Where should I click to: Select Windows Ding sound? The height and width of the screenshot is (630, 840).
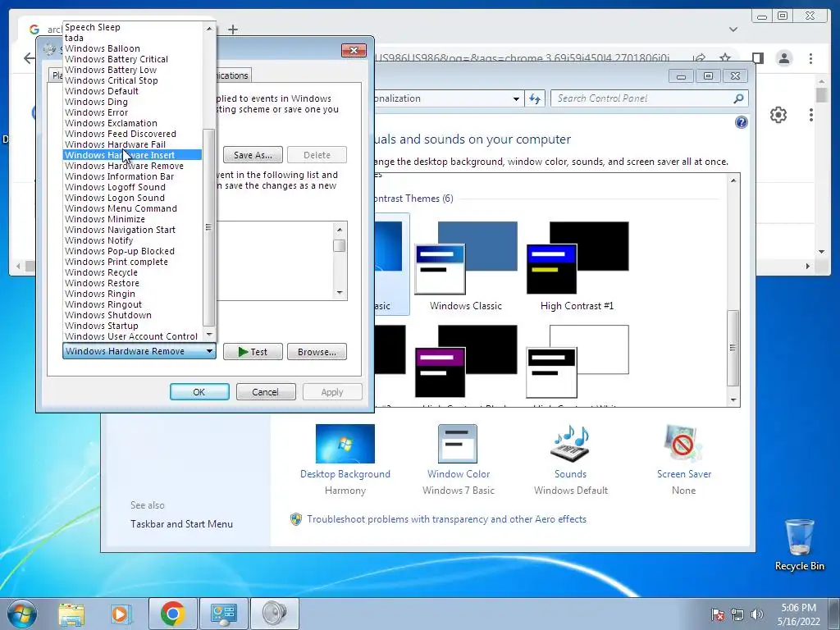point(132,102)
